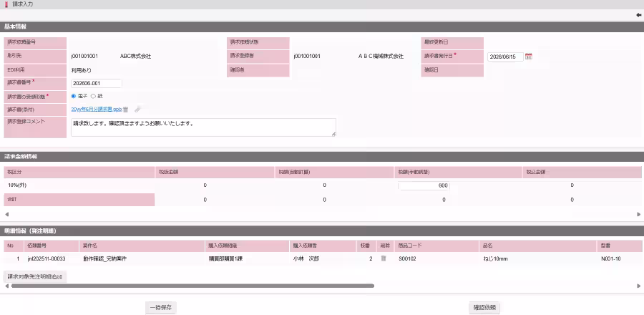Focus the manual tax adjustment field showing 600

[424, 185]
